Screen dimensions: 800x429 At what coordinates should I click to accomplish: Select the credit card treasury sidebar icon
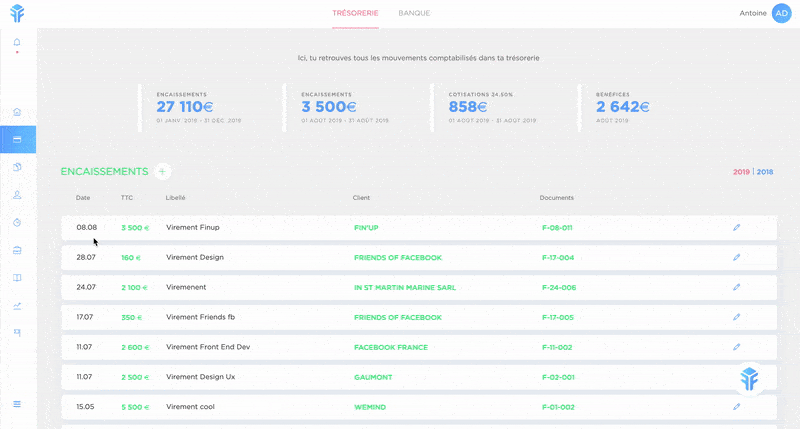(17, 140)
